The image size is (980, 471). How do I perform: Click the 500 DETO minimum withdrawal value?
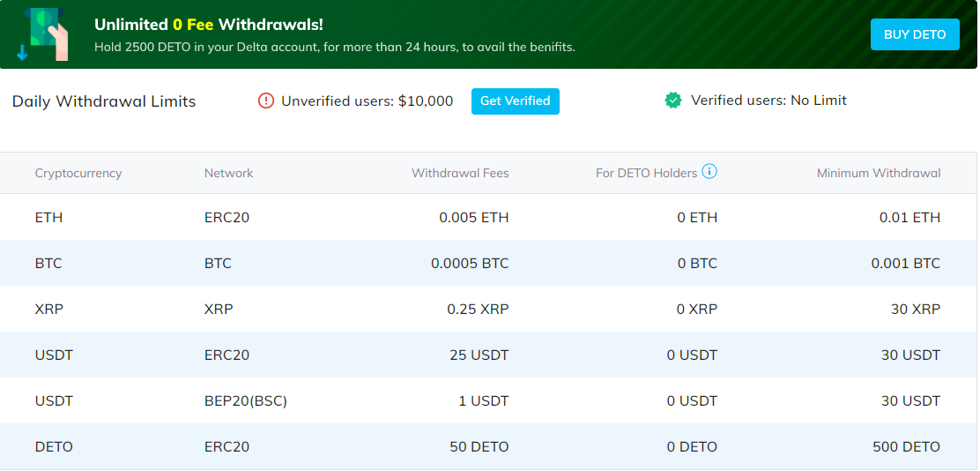pos(906,446)
